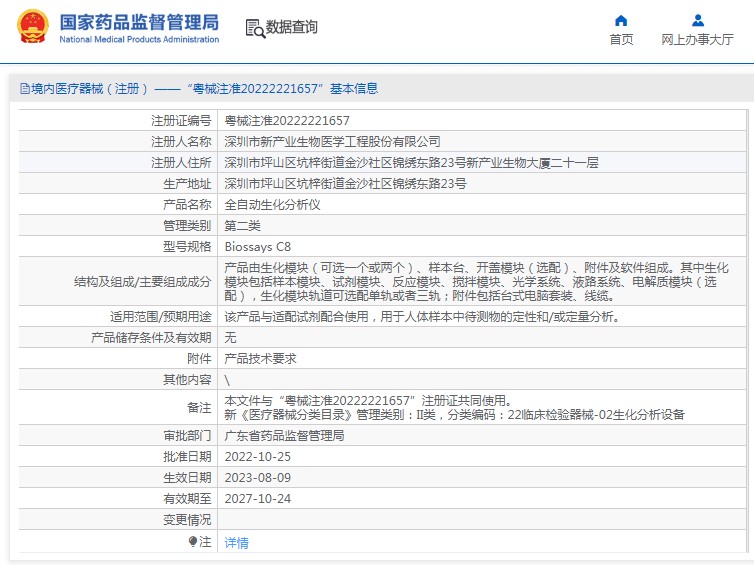Click the home icon above 首页
Screen dimensions: 754x565
(621, 21)
